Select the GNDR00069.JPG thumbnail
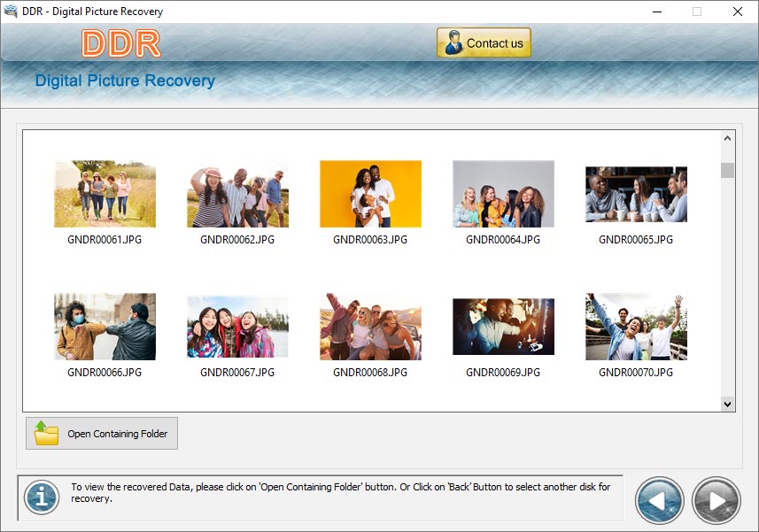 point(503,327)
